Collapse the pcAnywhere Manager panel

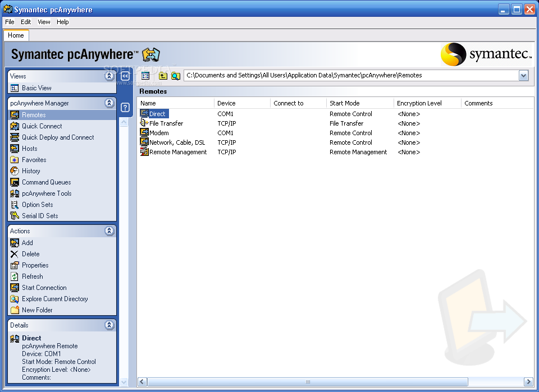(109, 103)
